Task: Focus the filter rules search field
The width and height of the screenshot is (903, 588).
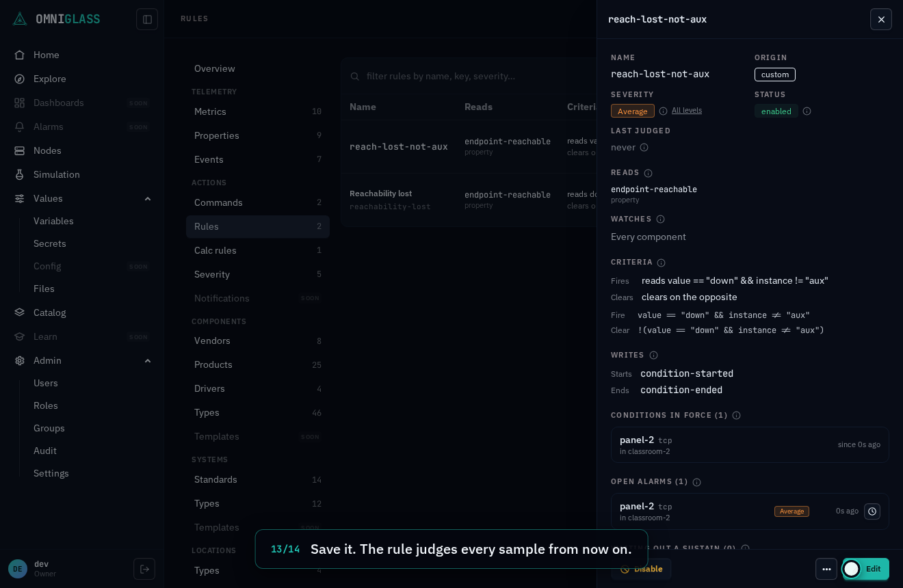Action: [x=472, y=76]
